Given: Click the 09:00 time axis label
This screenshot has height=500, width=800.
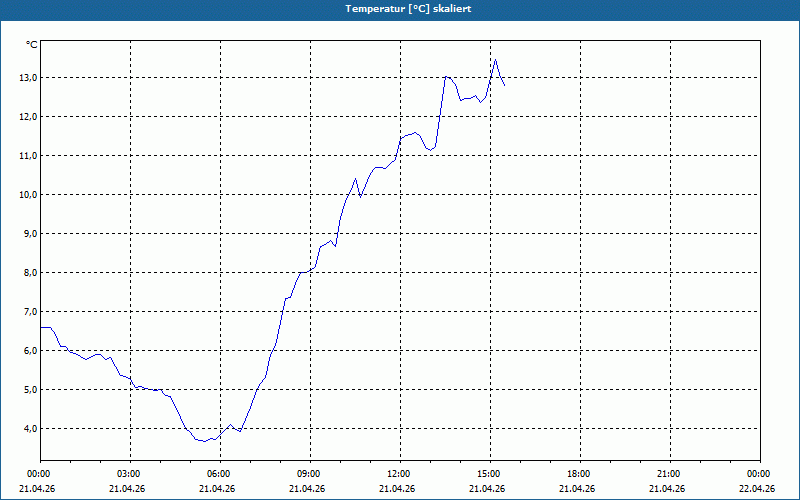Looking at the screenshot, I should (x=310, y=474).
